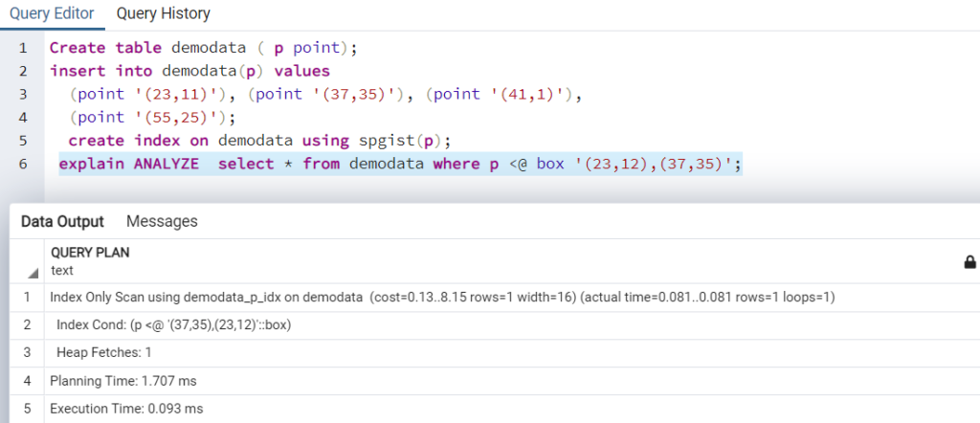Switch to the Query History tab
The width and height of the screenshot is (980, 423).
pyautogui.click(x=163, y=13)
